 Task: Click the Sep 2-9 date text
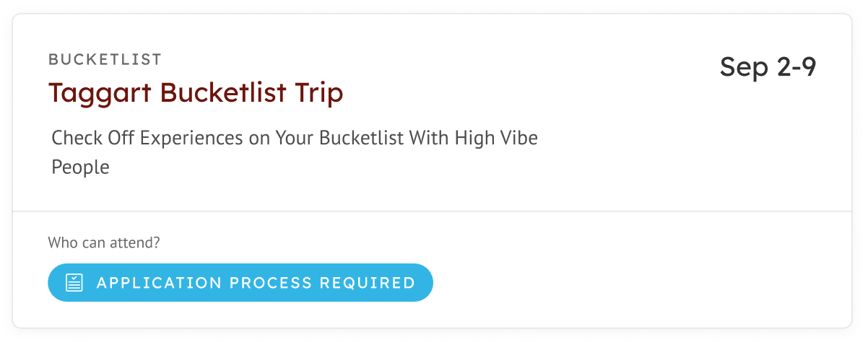pyautogui.click(x=768, y=67)
